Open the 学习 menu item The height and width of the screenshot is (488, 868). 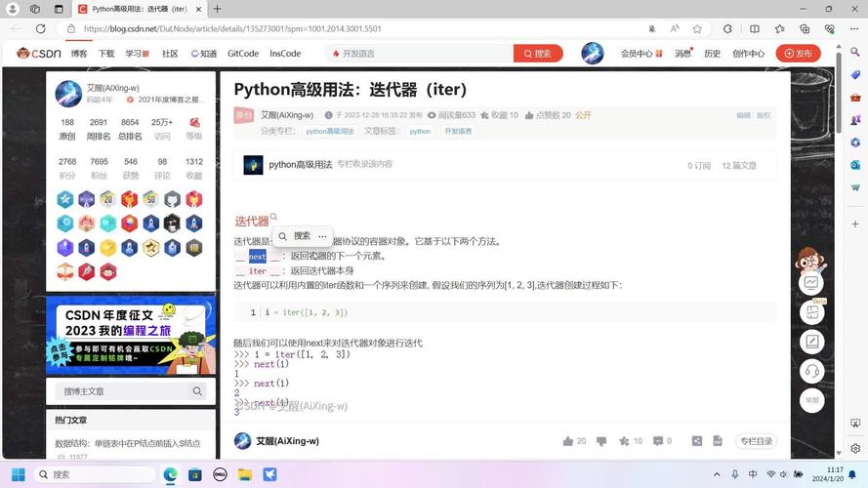(x=137, y=53)
